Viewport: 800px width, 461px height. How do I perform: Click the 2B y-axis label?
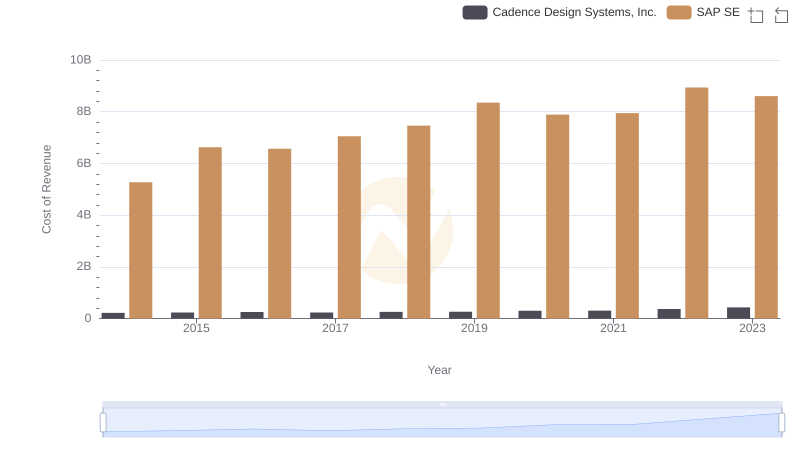click(x=84, y=266)
